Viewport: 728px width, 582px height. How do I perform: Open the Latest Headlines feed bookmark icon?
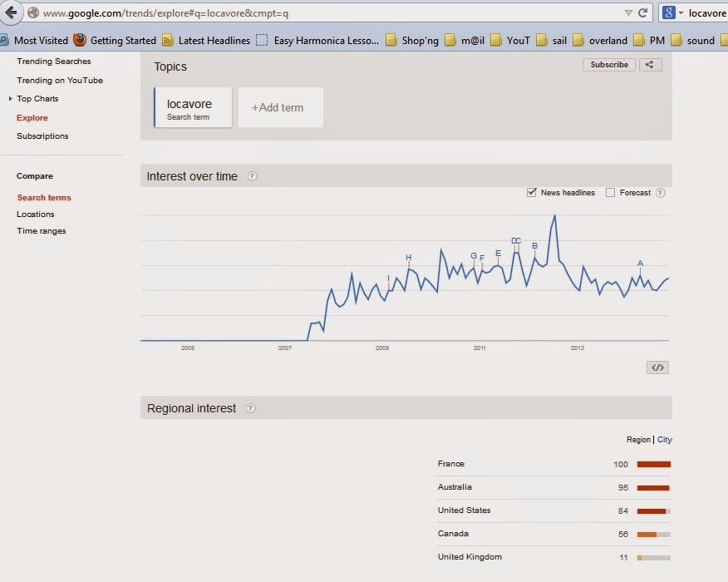tap(168, 41)
